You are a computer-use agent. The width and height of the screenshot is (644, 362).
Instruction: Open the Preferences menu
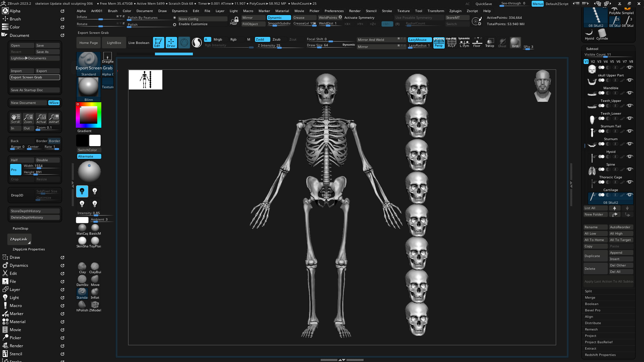tap(334, 11)
